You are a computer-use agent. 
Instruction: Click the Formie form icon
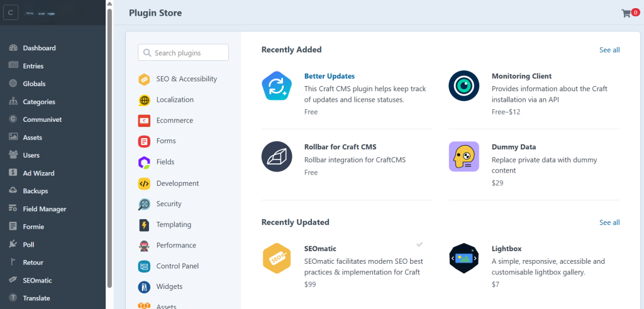coord(13,227)
